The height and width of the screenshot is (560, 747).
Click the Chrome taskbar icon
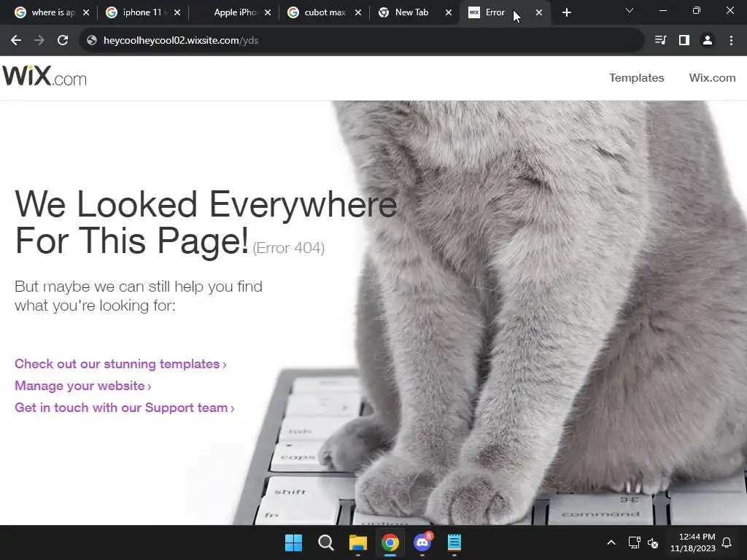(x=390, y=542)
